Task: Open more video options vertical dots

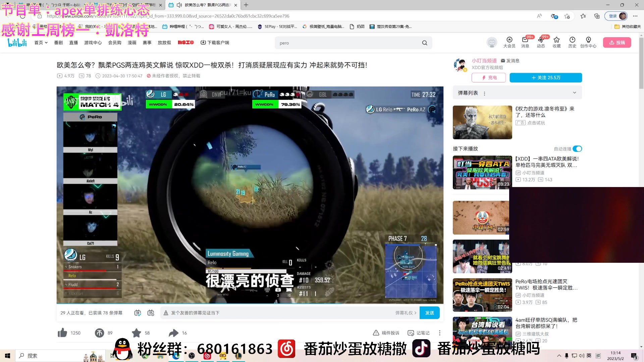Action: click(x=440, y=333)
